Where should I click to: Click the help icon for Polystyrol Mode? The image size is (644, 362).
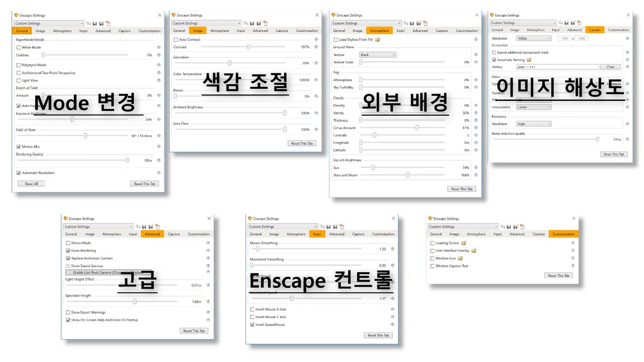[x=158, y=65]
